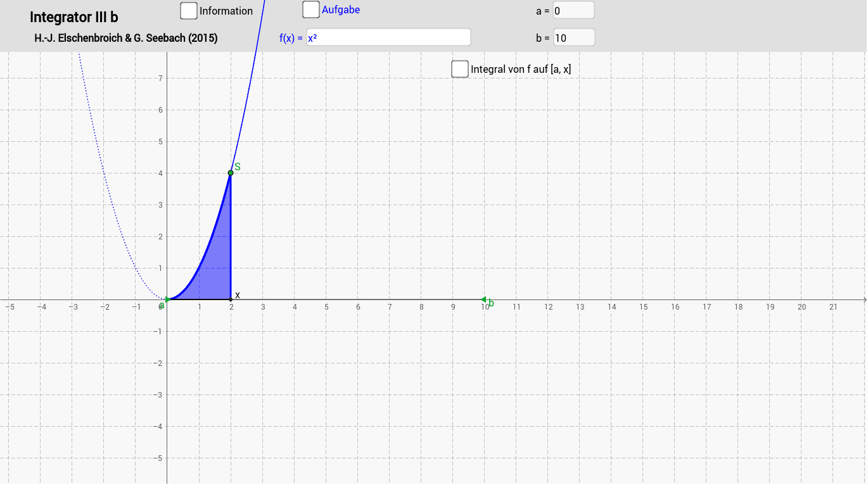The image size is (868, 485).
Task: Click the 'f(x) =' label
Action: point(291,38)
